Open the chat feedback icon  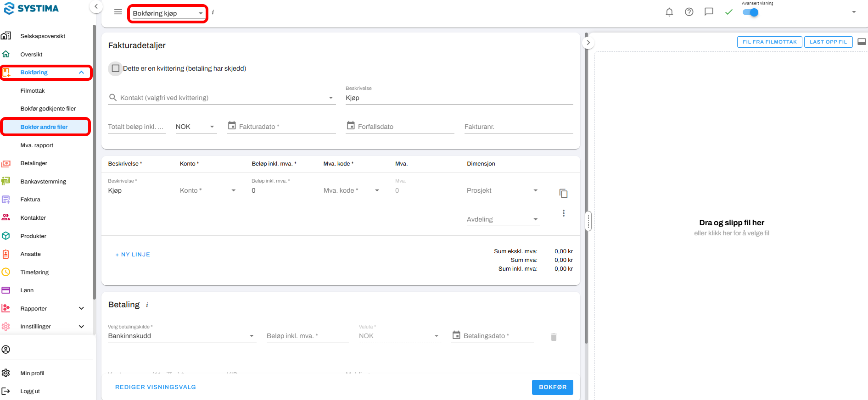click(x=709, y=12)
